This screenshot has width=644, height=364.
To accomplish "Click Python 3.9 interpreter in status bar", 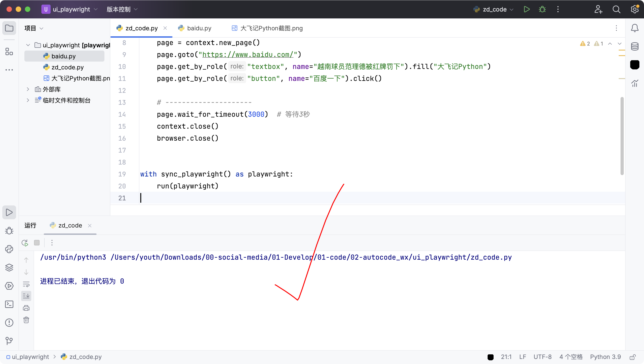I will tap(605, 357).
